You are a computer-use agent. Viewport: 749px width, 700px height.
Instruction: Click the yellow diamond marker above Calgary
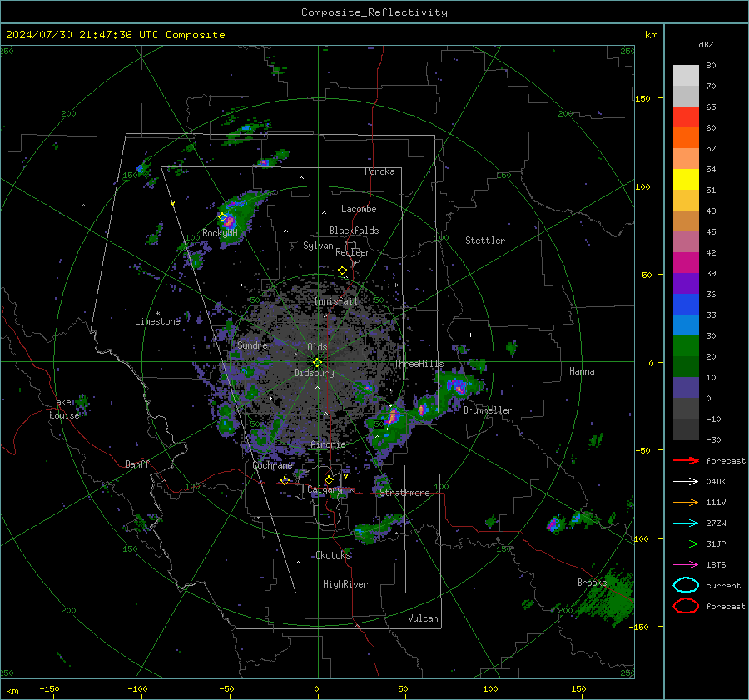[329, 479]
